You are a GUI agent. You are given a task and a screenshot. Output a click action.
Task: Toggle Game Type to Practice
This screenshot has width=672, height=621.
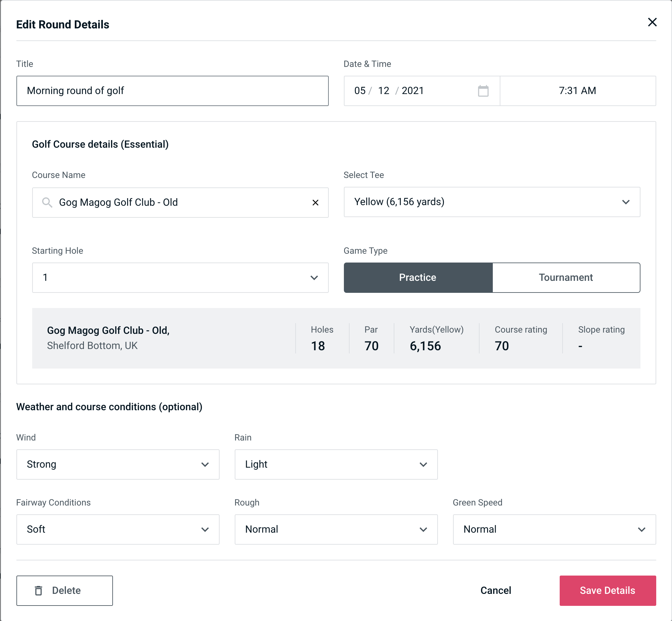417,277
